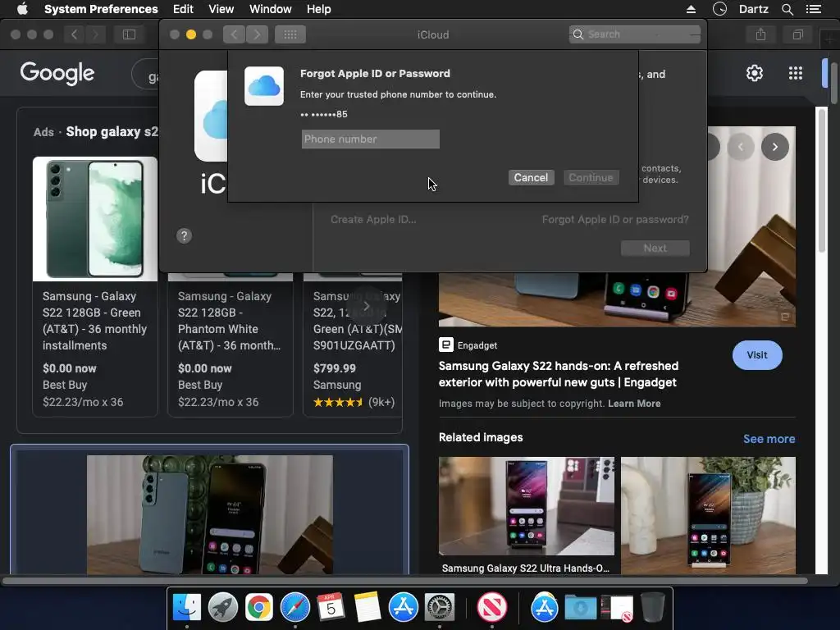840x630 pixels.
Task: Click the Continue button
Action: (591, 177)
